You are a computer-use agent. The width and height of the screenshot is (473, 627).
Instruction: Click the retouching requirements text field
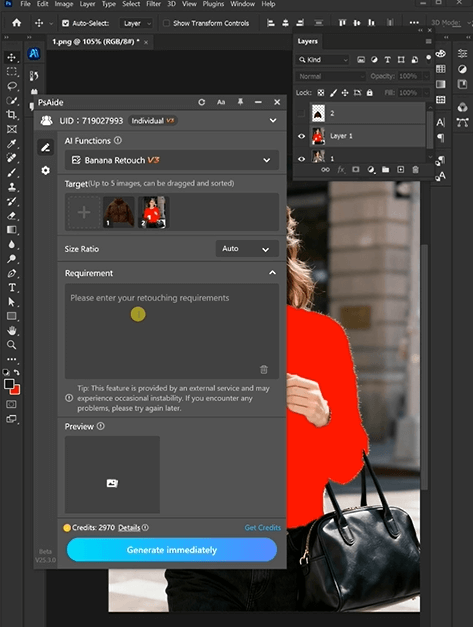pos(172,331)
